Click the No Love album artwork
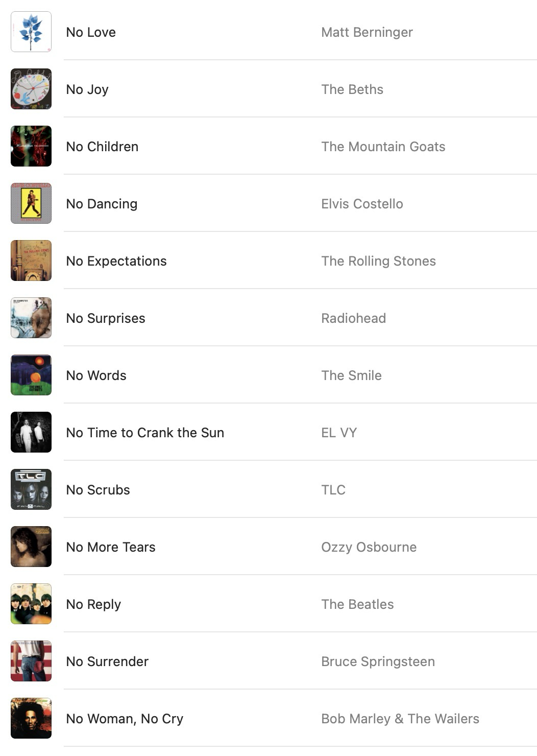This screenshot has height=756, width=537. click(31, 32)
